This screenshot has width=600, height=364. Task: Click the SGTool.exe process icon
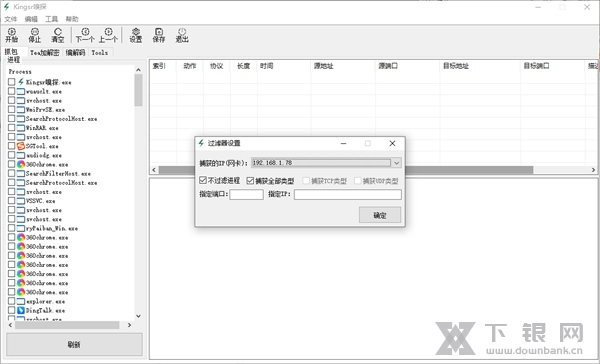click(x=21, y=146)
